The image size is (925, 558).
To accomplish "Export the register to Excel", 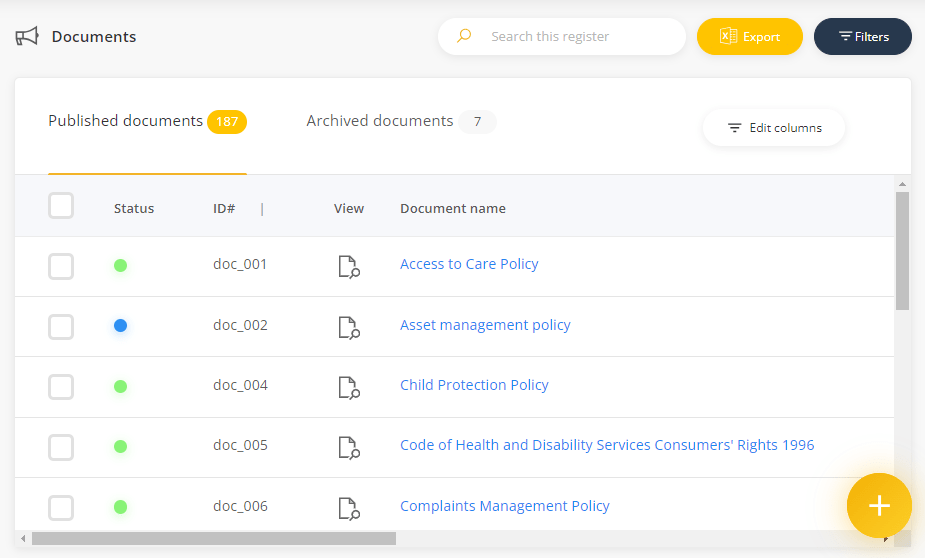I will pos(750,37).
